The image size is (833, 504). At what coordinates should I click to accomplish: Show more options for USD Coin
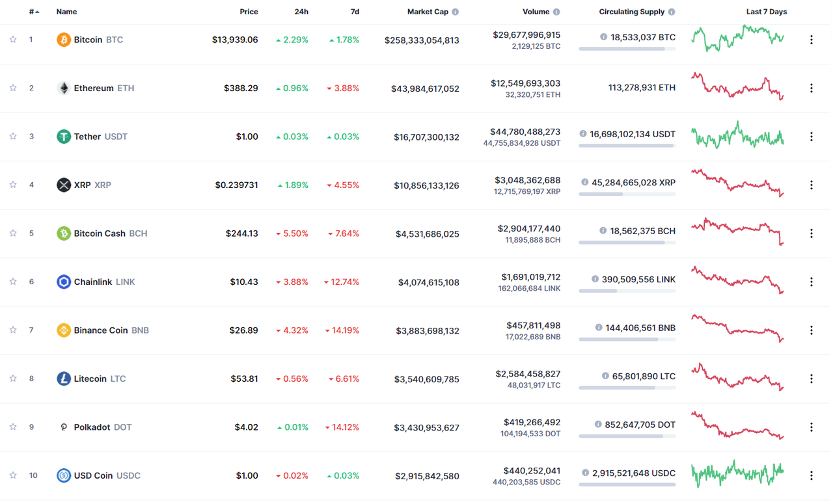[811, 475]
